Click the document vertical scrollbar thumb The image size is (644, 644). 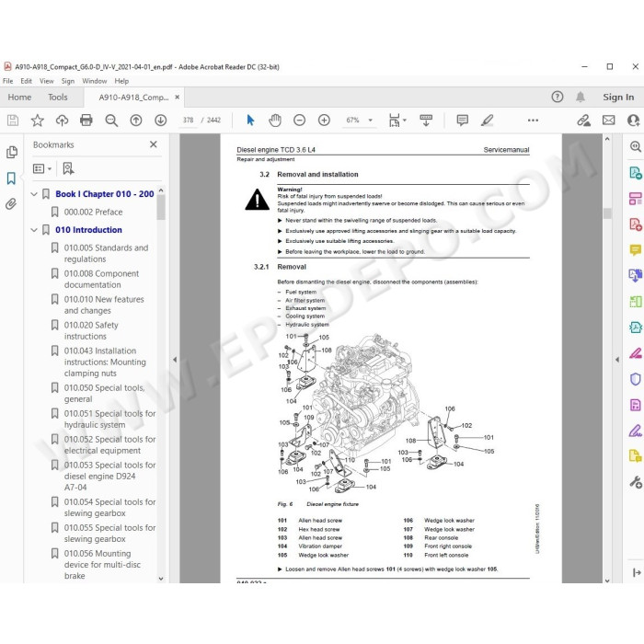[607, 213]
